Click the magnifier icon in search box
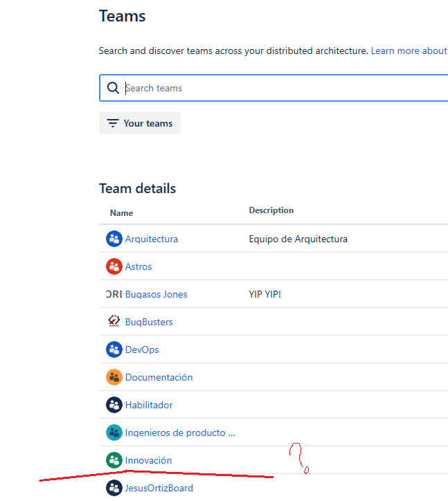Viewport: 448px width, 501px height. pyautogui.click(x=113, y=88)
